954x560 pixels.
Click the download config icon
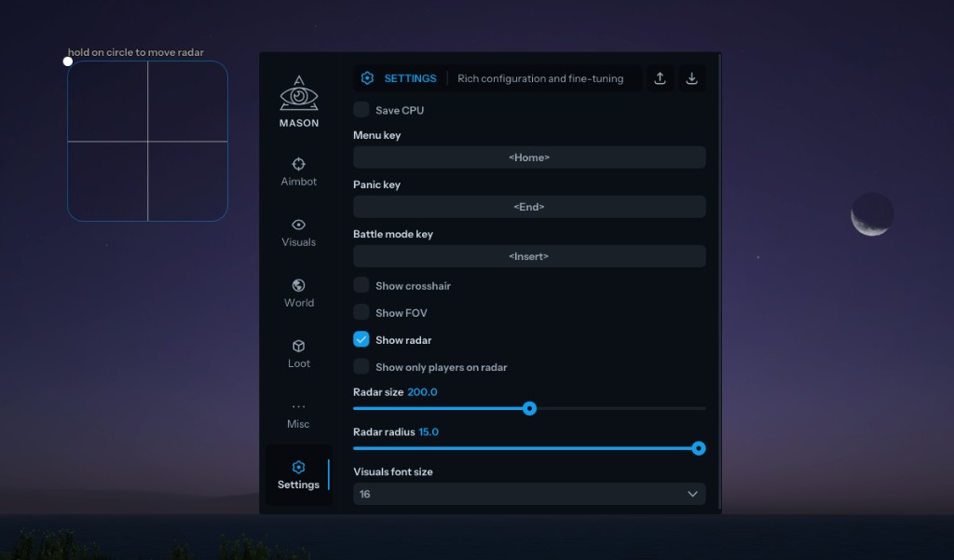pos(691,78)
